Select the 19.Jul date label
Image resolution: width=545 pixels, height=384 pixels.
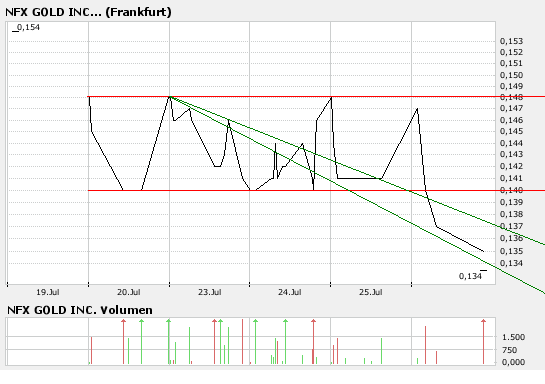point(48,292)
